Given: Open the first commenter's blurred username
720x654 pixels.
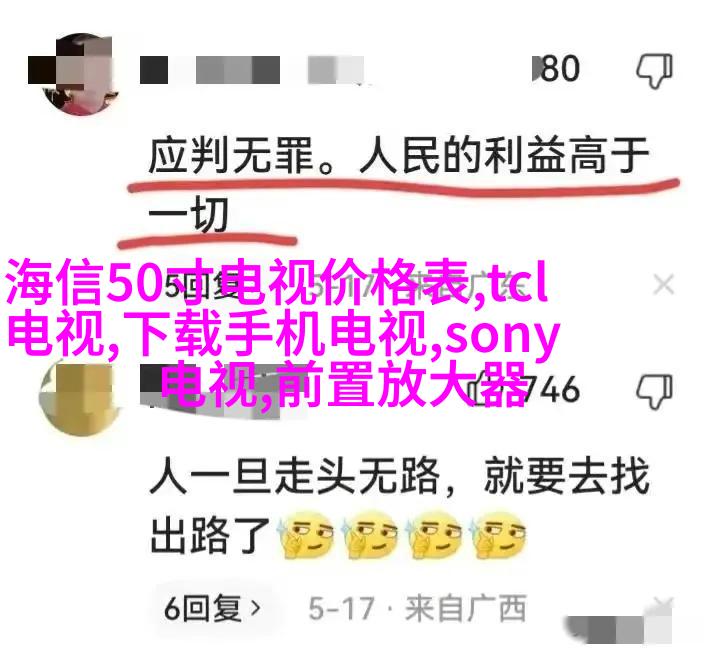Looking at the screenshot, I should (x=253, y=70).
